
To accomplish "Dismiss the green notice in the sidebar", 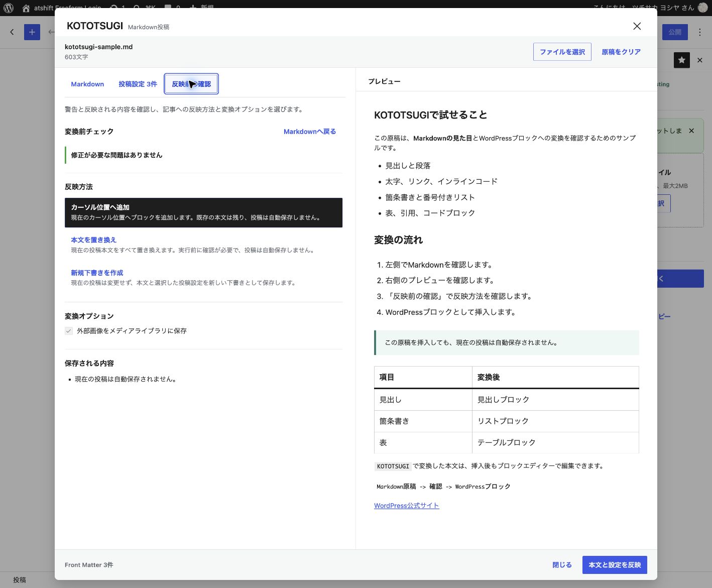I will (691, 131).
